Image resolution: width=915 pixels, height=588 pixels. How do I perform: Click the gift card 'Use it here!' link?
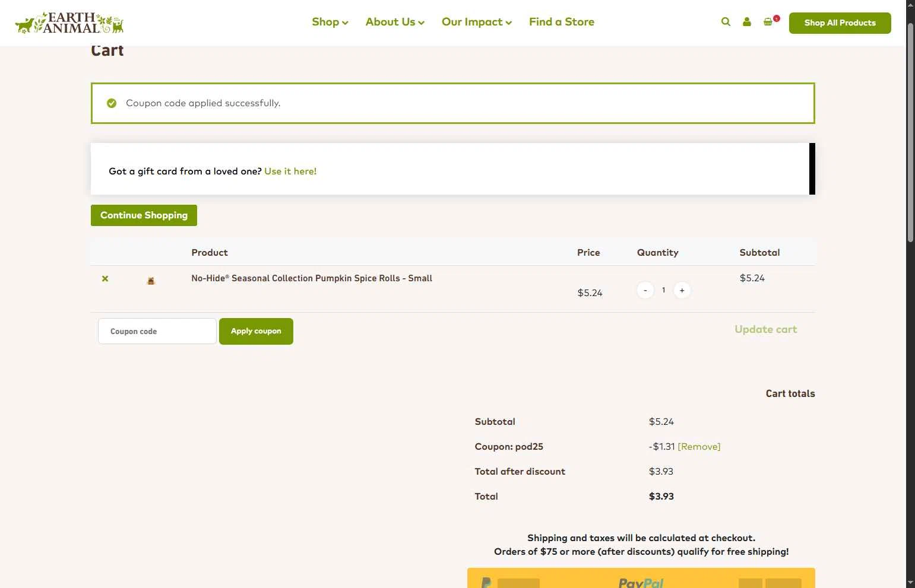pos(290,171)
